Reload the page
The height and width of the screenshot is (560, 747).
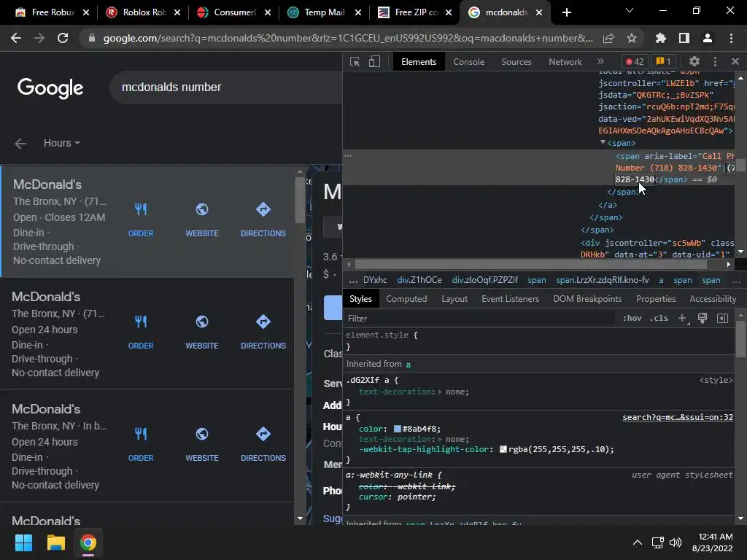click(x=63, y=38)
